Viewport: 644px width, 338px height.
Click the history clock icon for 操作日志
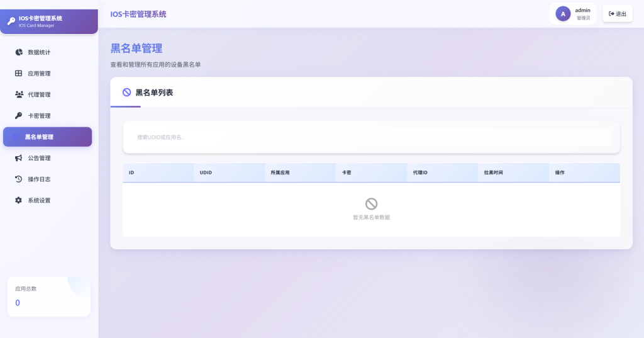coord(19,179)
